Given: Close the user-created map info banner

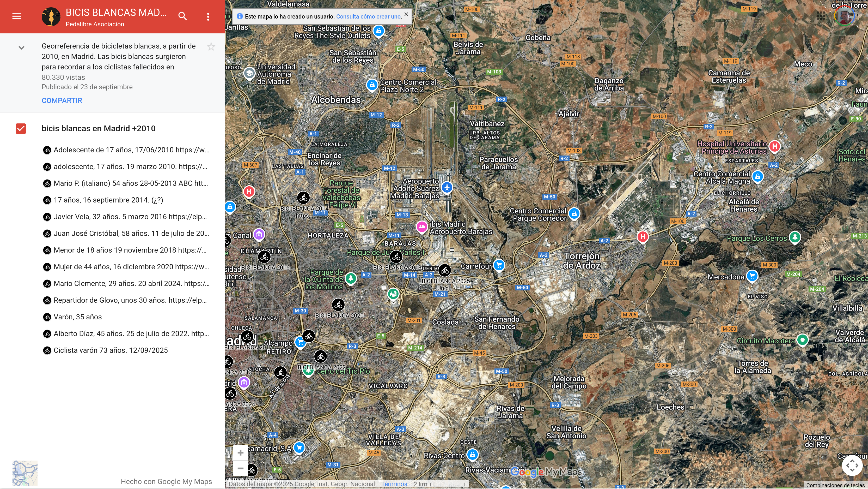Looking at the screenshot, I should pos(406,14).
